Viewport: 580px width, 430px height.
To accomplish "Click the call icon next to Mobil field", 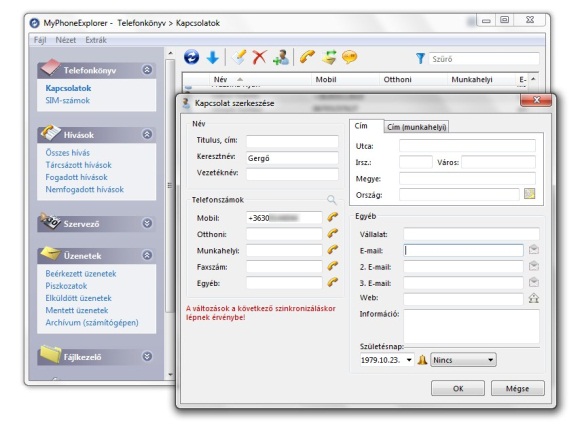I will point(333,217).
